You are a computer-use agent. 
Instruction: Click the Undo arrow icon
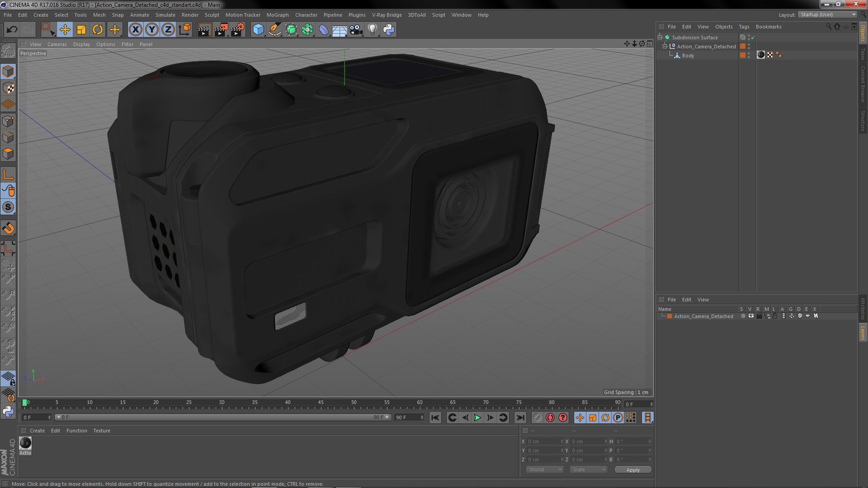pyautogui.click(x=12, y=30)
